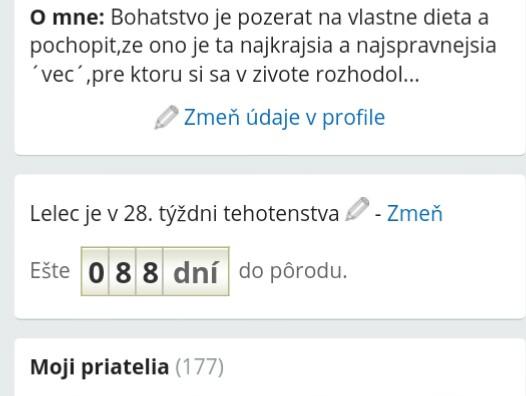Click the 28. week number in status

pos(138,214)
